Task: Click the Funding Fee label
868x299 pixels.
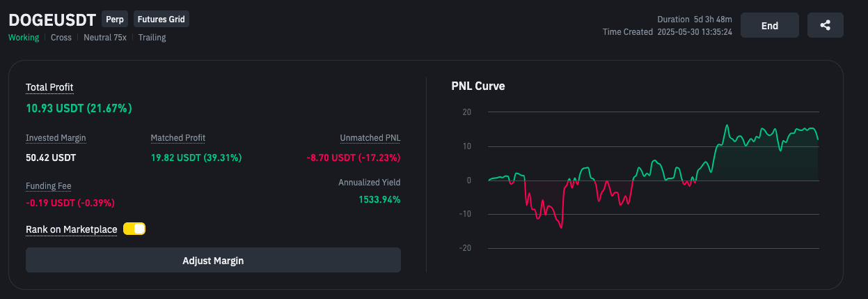Action: point(49,186)
